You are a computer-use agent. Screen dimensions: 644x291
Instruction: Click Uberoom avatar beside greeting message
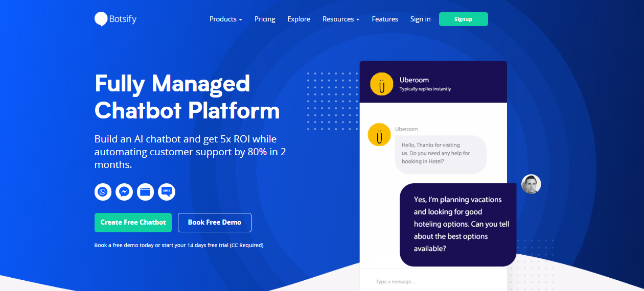pos(379,135)
